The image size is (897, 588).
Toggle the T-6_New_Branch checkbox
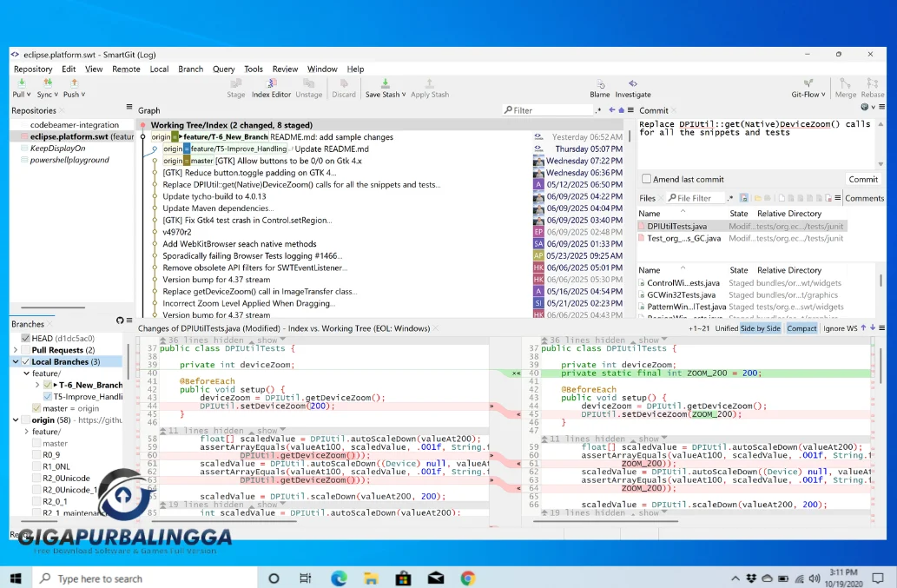pyautogui.click(x=48, y=385)
